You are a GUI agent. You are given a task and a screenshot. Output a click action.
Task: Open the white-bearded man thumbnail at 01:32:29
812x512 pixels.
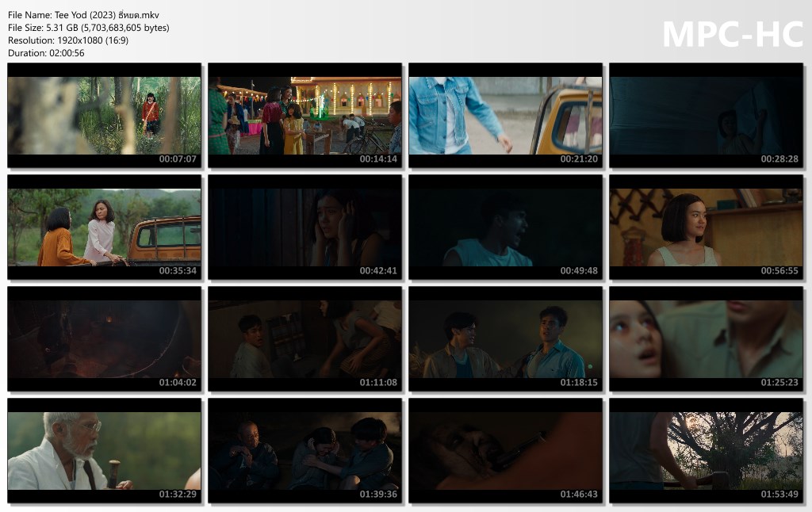pyautogui.click(x=104, y=451)
